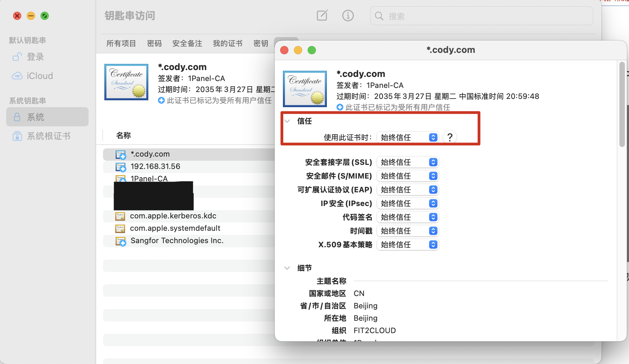Switch to the 我的证书 tab

point(227,43)
